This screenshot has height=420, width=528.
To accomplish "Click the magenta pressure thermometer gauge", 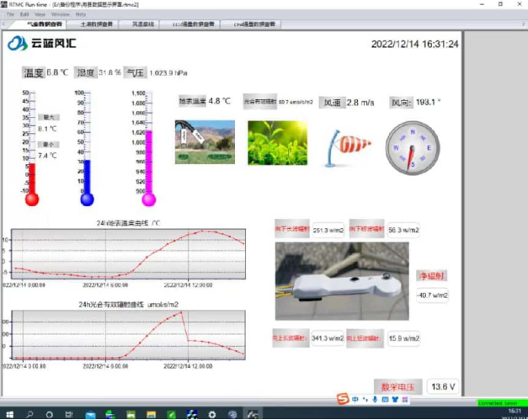I will pyautogui.click(x=147, y=148).
